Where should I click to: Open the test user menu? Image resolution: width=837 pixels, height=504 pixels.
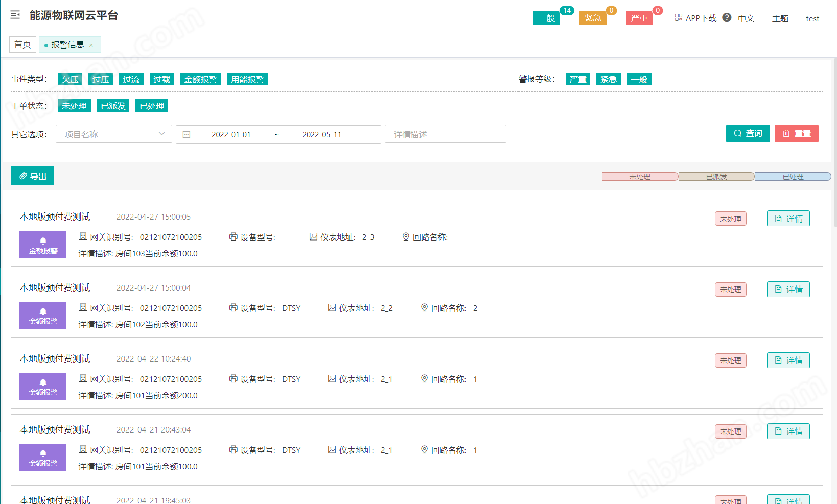812,18
